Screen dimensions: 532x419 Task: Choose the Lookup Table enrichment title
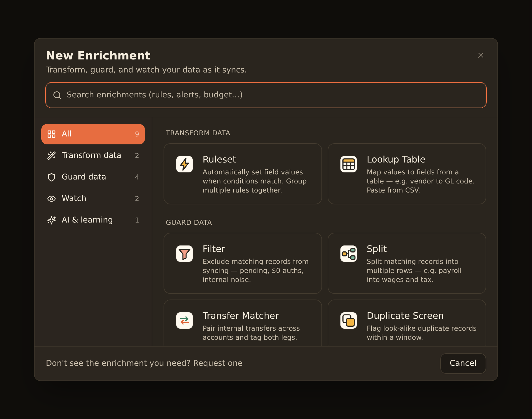pyautogui.click(x=396, y=159)
